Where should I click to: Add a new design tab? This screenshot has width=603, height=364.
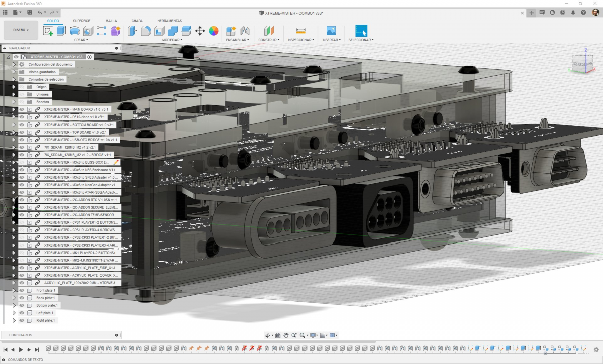(532, 12)
